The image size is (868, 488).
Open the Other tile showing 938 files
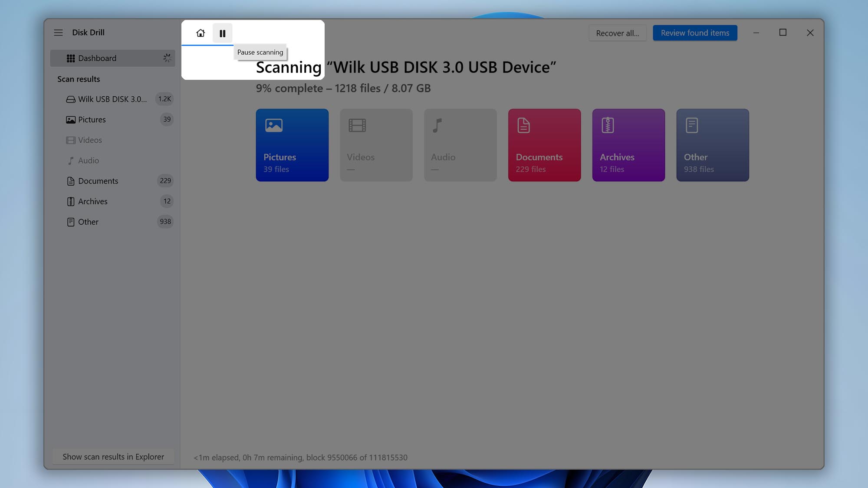pyautogui.click(x=712, y=145)
